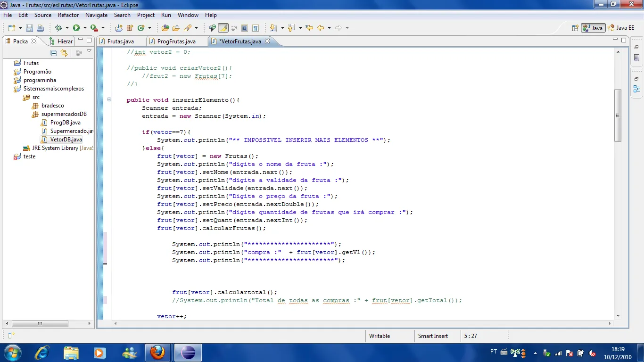Click the Search flashlight toolbar icon
644x362 pixels.
pos(188,28)
